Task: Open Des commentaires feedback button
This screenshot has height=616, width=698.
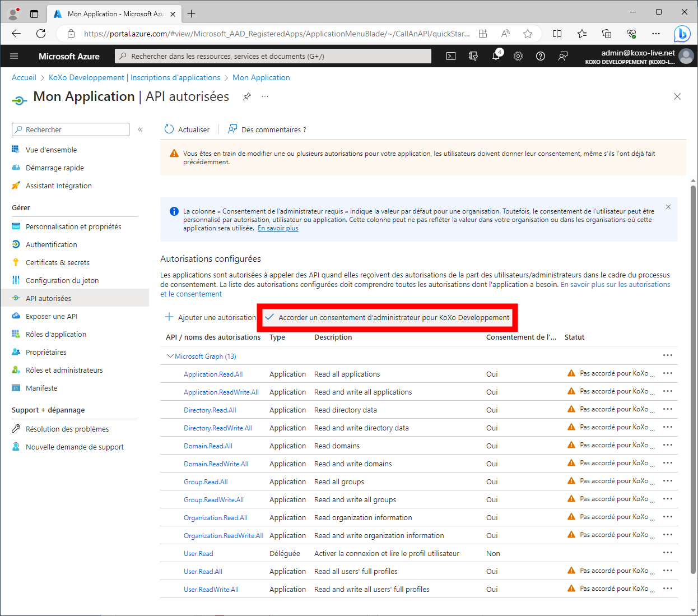Action: tap(267, 129)
